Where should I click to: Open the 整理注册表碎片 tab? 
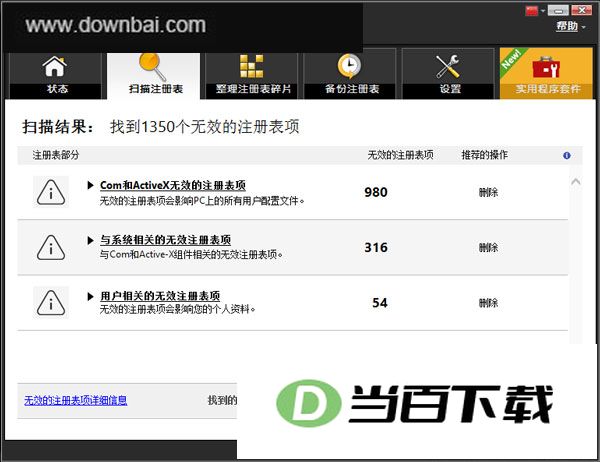252,76
